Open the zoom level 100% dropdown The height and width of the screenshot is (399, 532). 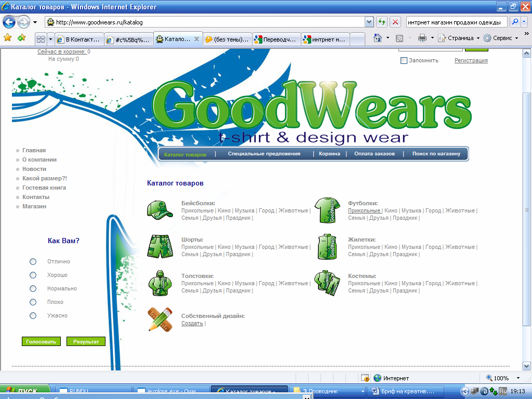coord(518,378)
